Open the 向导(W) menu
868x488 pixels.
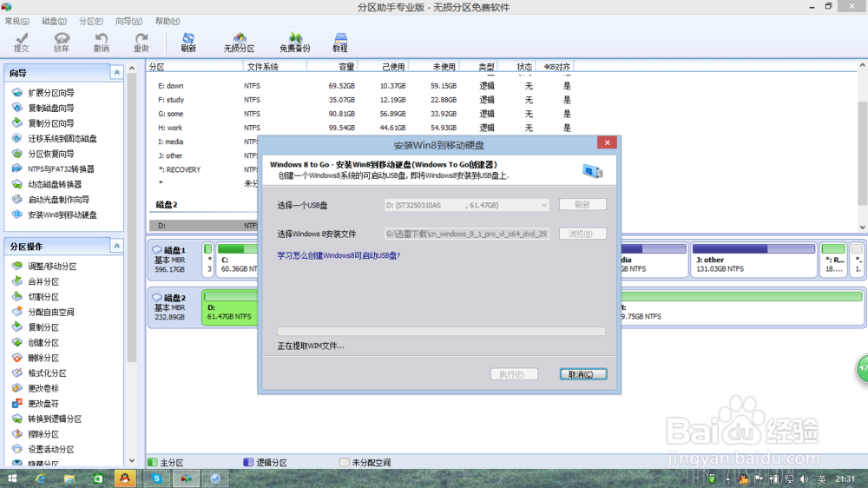(128, 21)
